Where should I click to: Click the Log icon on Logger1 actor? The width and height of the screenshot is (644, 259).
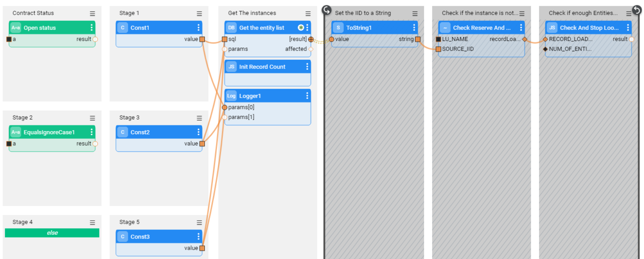[231, 96]
